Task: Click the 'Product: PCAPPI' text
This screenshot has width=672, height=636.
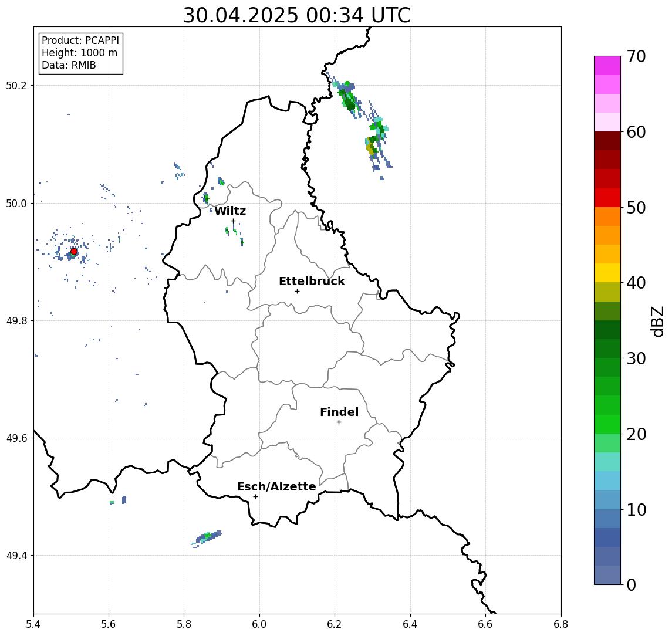Action: click(x=80, y=40)
